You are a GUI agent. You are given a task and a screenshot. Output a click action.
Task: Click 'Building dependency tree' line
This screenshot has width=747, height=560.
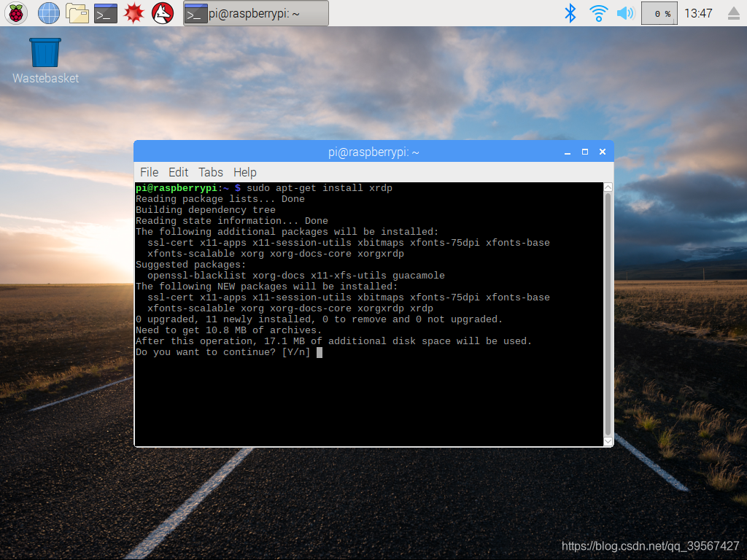coord(205,210)
